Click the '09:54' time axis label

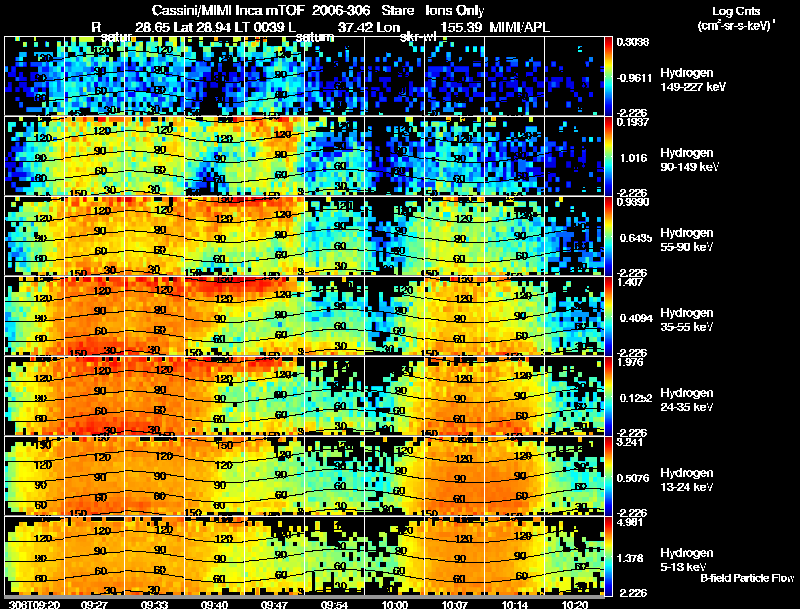(x=334, y=604)
